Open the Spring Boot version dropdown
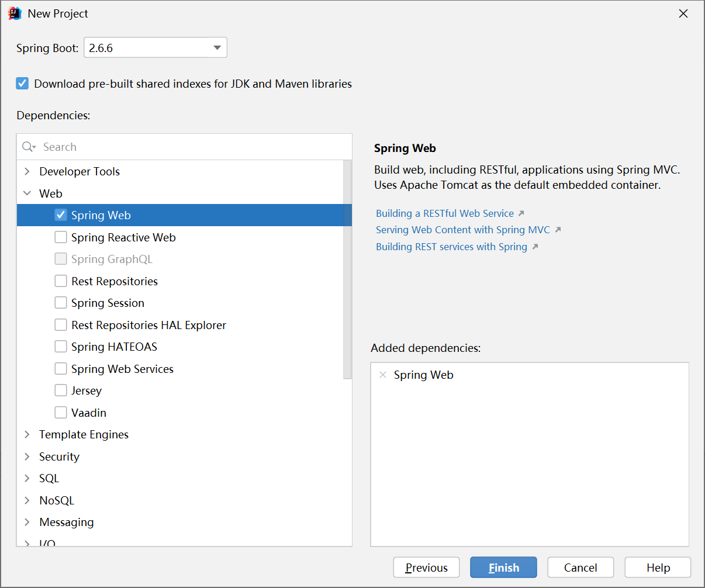This screenshot has height=588, width=705. tap(155, 48)
